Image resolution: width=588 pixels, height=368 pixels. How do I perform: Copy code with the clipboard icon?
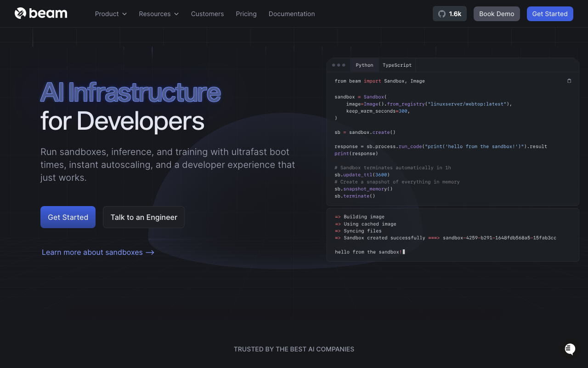(x=569, y=81)
